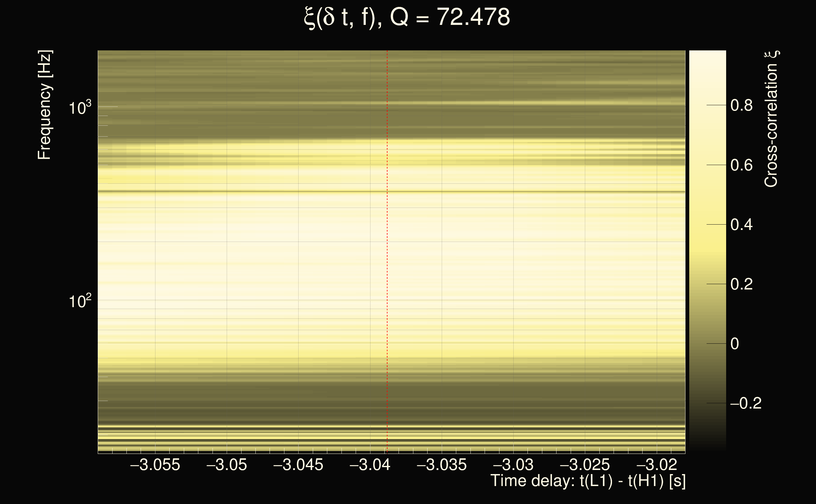The height and width of the screenshot is (504, 816).
Task: Click the -0.2 colorbar tick label
Action: click(x=745, y=403)
